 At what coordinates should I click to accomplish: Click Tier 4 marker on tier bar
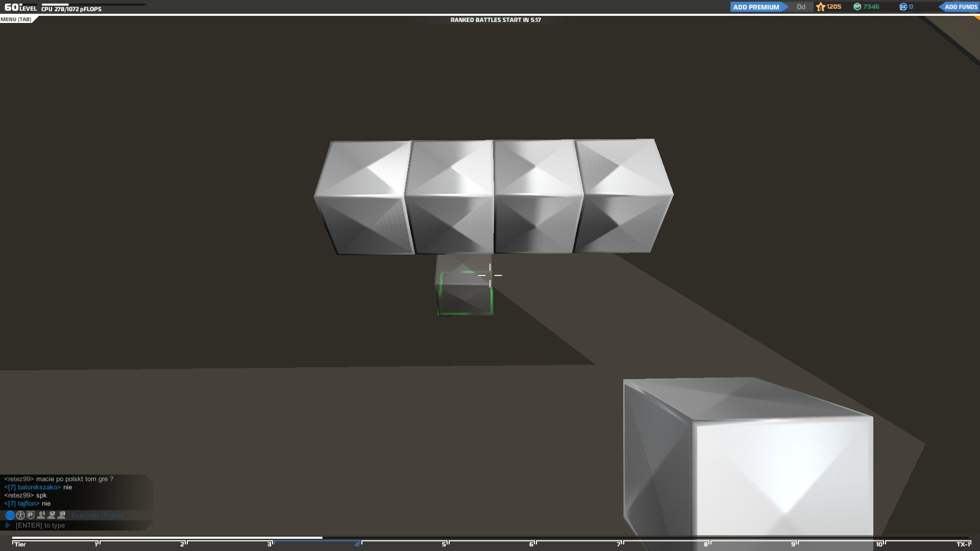click(x=358, y=544)
